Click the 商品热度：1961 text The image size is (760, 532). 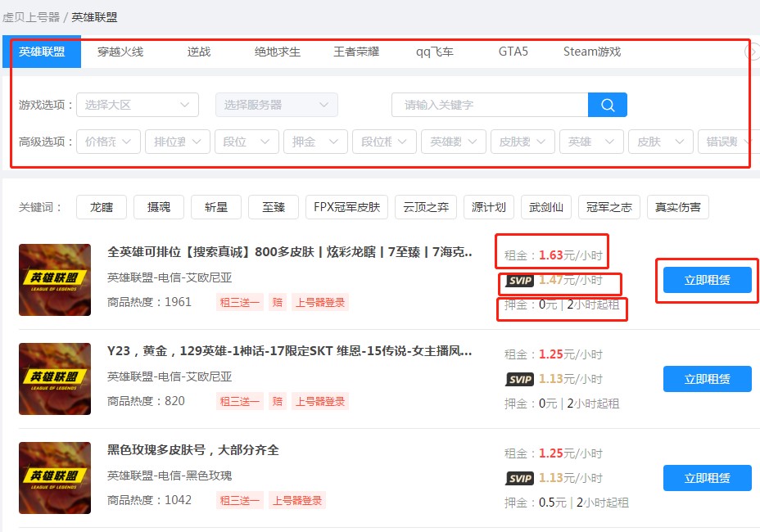point(149,302)
